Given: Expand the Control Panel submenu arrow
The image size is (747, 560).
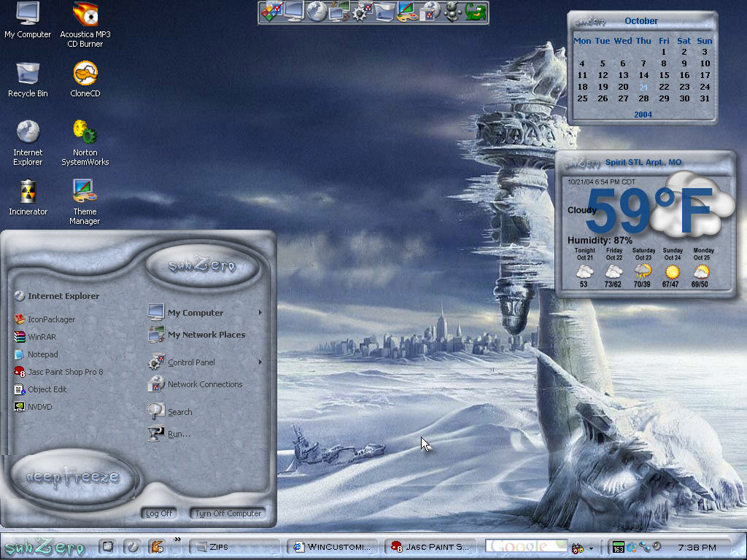Looking at the screenshot, I should point(260,362).
